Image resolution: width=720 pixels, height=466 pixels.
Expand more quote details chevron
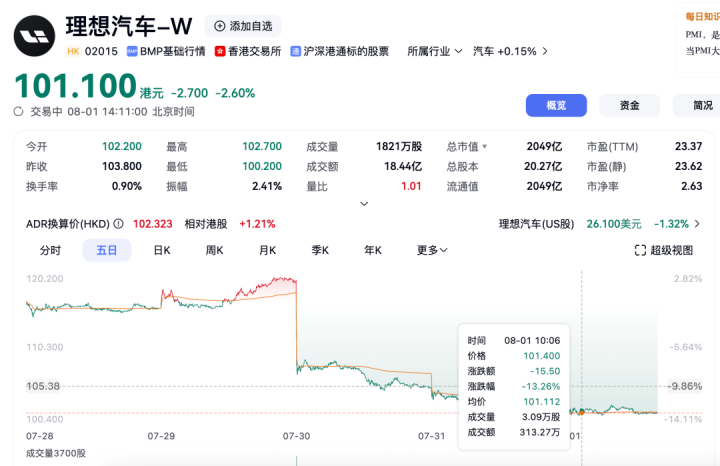[364, 204]
